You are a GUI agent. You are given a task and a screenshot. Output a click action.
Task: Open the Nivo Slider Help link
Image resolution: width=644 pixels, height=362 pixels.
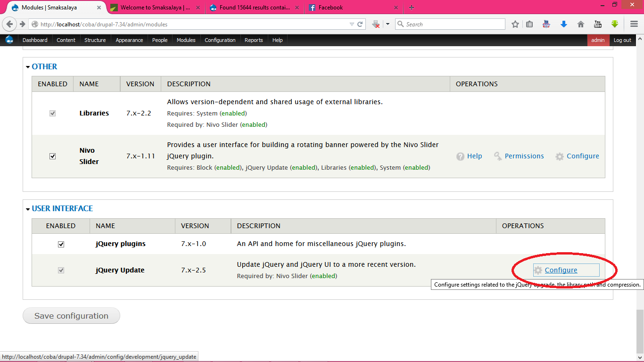click(474, 156)
